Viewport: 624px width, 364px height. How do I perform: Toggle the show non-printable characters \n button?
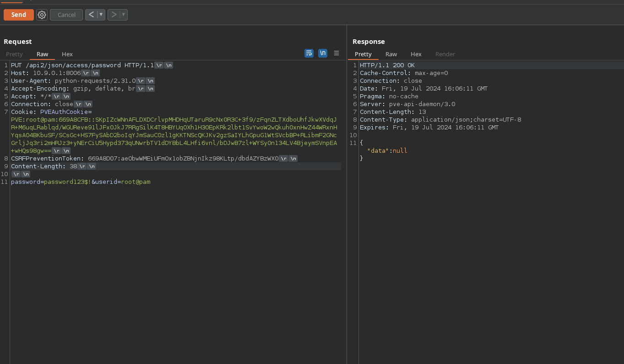pyautogui.click(x=323, y=53)
